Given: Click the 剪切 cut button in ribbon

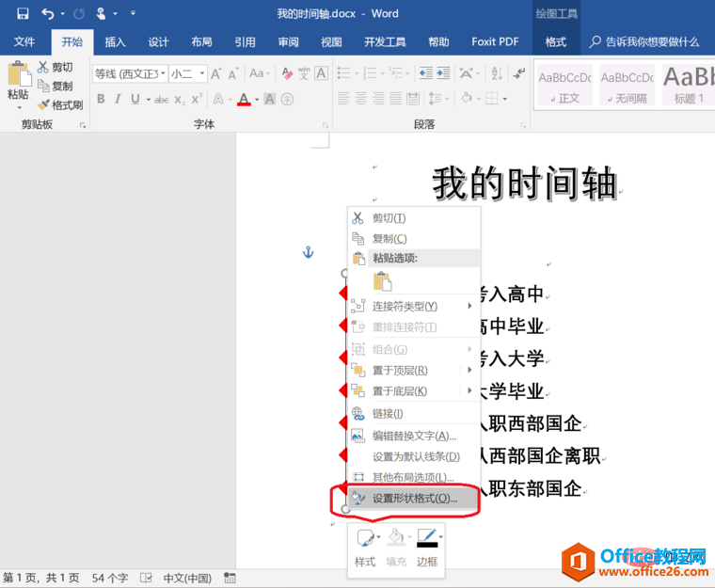Looking at the screenshot, I should coord(56,67).
